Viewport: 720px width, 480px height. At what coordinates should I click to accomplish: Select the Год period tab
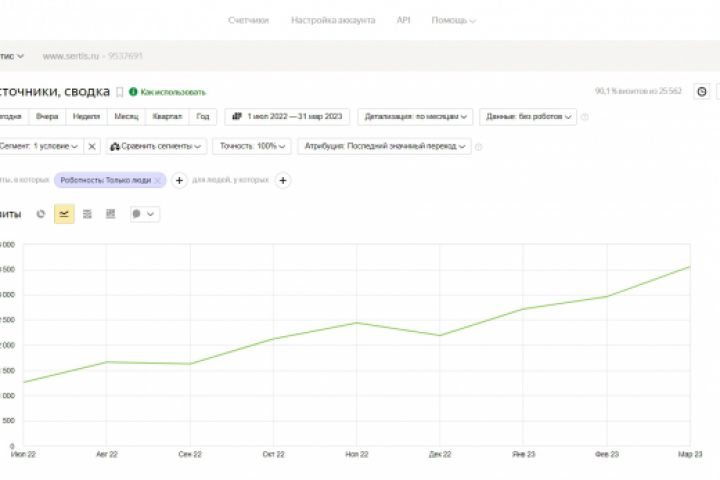(x=202, y=117)
